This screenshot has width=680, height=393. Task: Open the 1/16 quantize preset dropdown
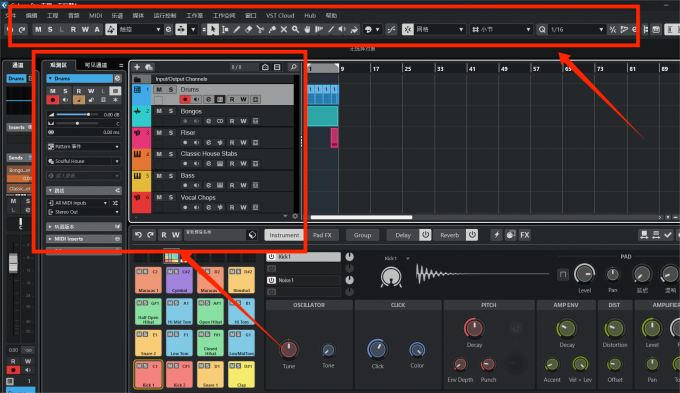click(576, 29)
